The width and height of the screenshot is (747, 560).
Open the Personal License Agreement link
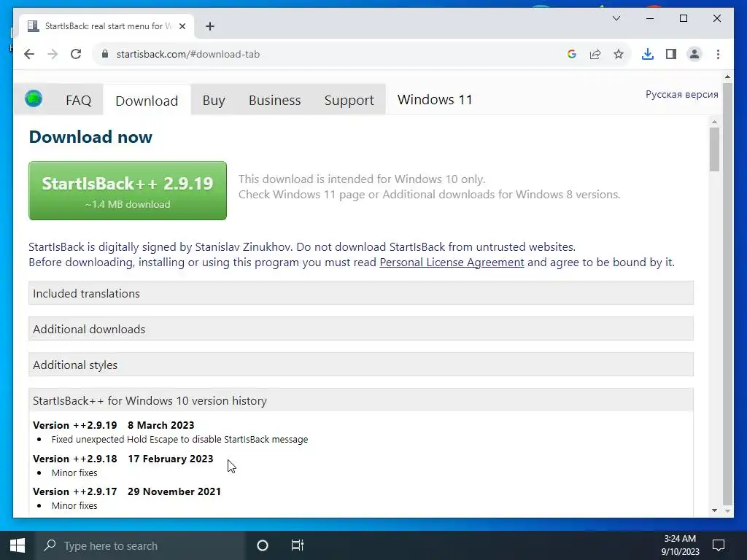tap(452, 262)
